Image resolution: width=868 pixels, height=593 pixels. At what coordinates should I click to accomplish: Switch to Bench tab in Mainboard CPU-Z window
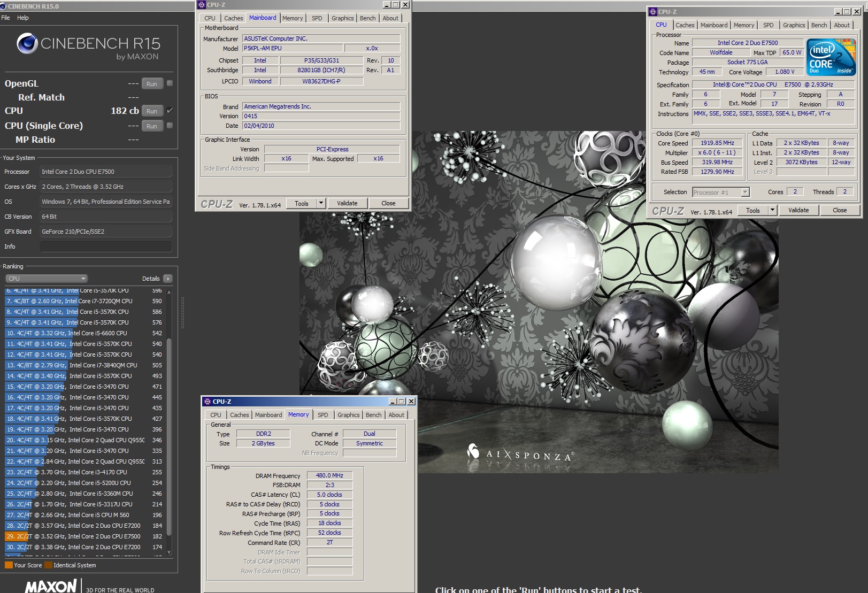click(x=367, y=18)
